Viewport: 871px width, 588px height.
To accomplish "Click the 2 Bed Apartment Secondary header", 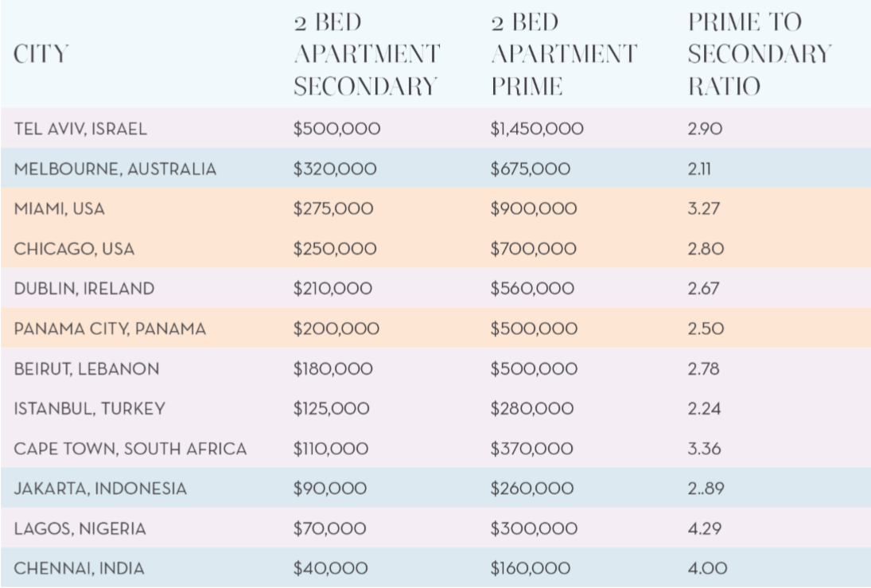I will pyautogui.click(x=366, y=54).
